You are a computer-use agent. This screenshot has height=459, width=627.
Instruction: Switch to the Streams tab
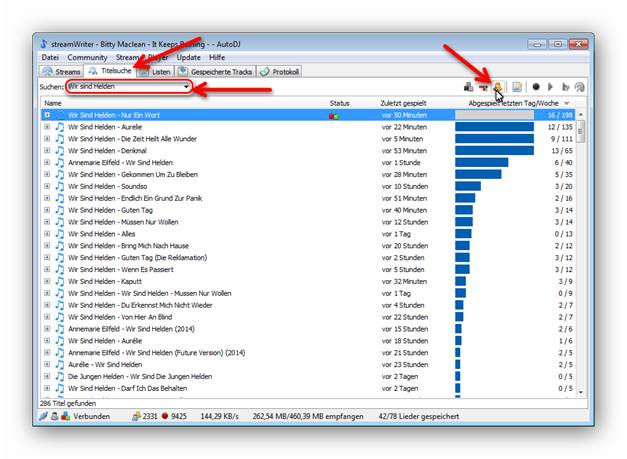click(x=62, y=72)
